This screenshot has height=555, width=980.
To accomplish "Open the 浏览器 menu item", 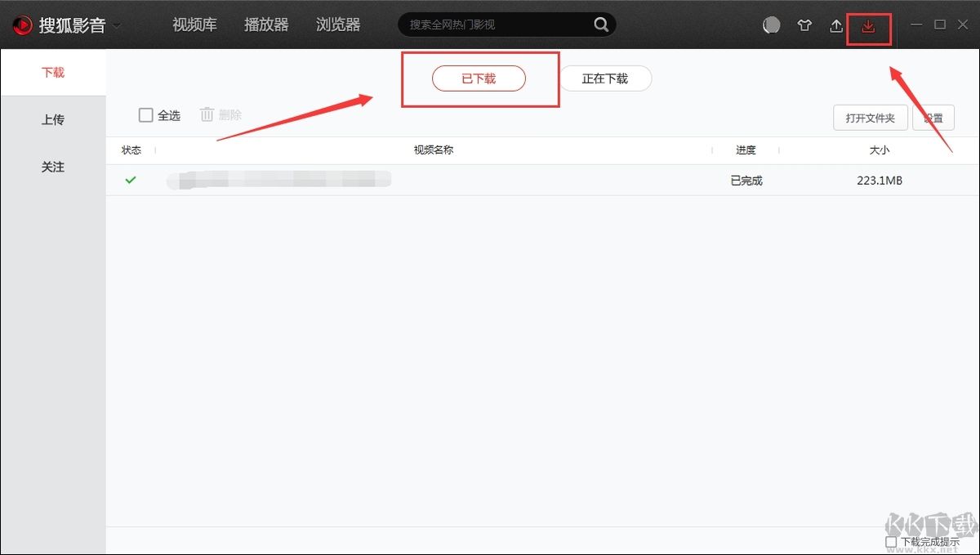I will click(x=337, y=25).
